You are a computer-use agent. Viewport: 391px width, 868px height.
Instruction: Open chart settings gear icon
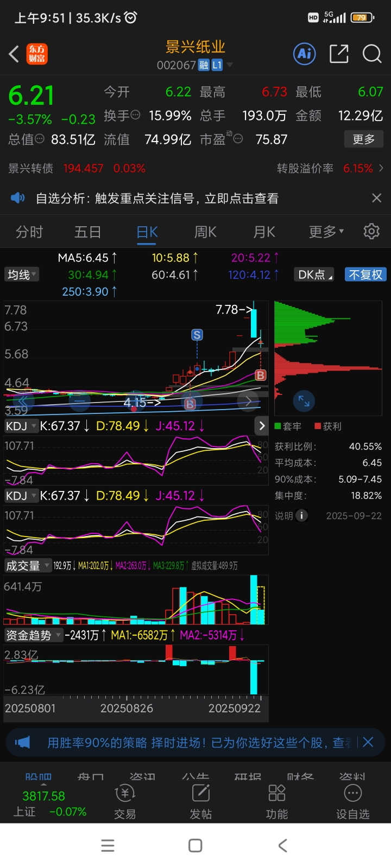[x=371, y=232]
